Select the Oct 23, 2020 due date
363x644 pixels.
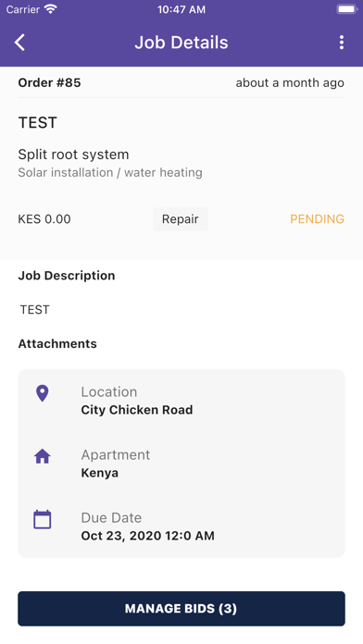[x=147, y=536]
